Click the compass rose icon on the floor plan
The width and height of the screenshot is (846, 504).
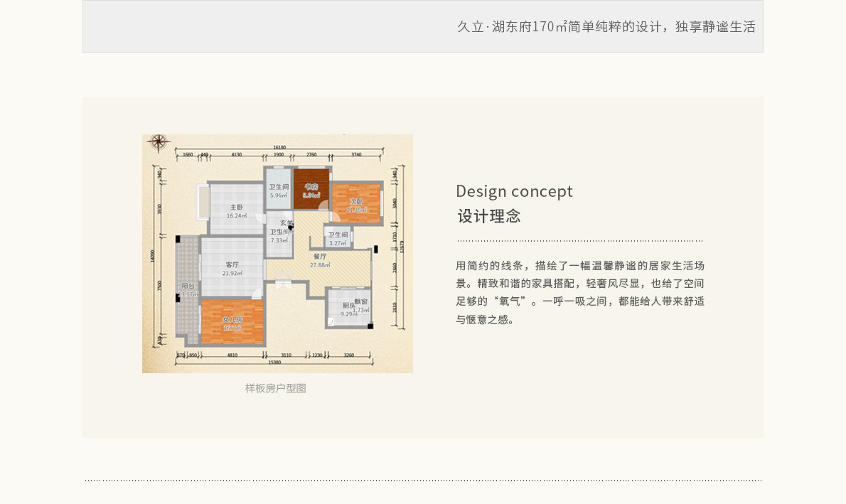tap(158, 143)
